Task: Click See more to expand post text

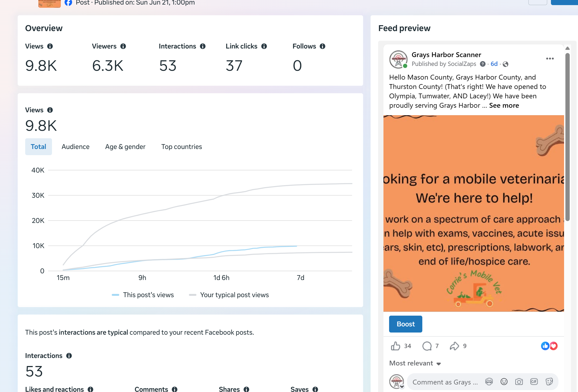Action: point(504,106)
